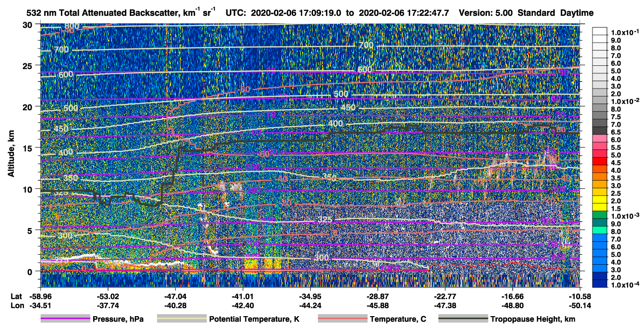Select longitude value -34.51
644x330 pixels.
point(41,305)
